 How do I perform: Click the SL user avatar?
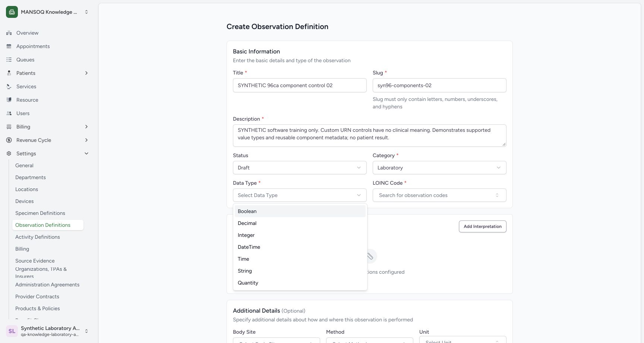click(x=12, y=331)
